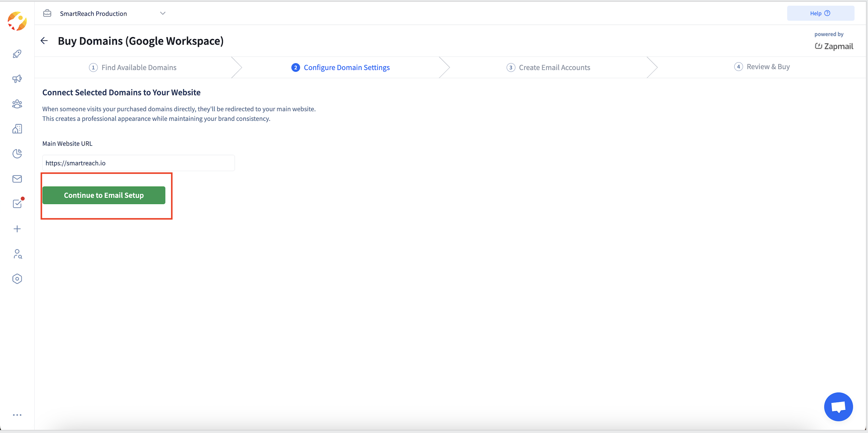Click the plus icon in sidebar
Image resolution: width=868 pixels, height=433 pixels.
[x=17, y=229]
